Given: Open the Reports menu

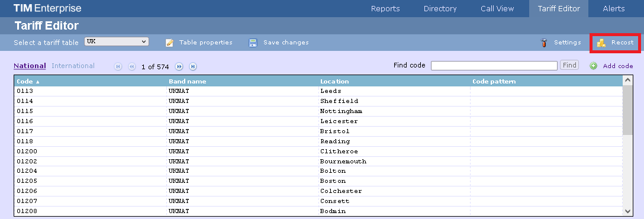Looking at the screenshot, I should click(385, 9).
